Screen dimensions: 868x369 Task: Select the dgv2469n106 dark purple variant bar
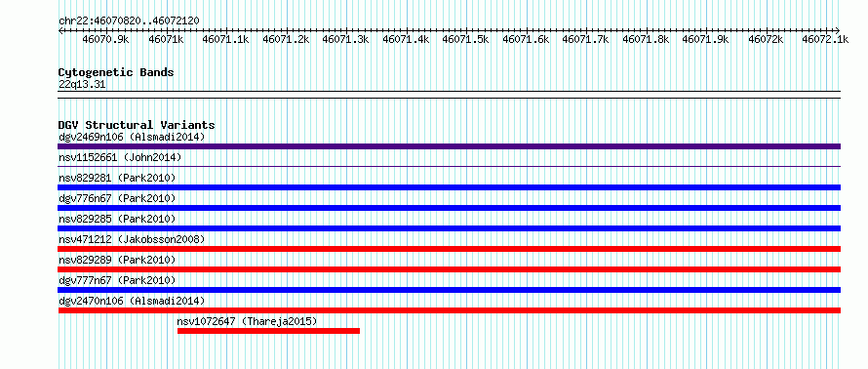449,146
